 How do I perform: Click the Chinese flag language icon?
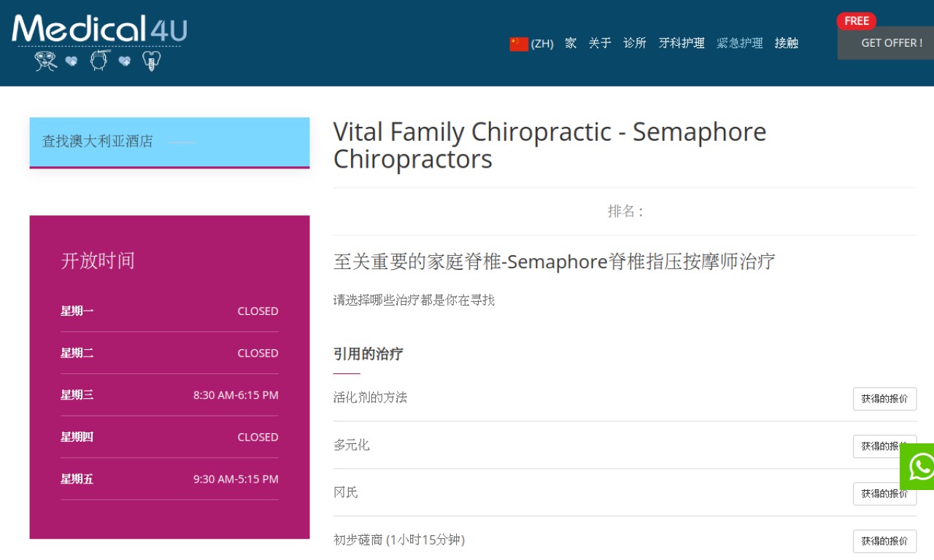[518, 44]
